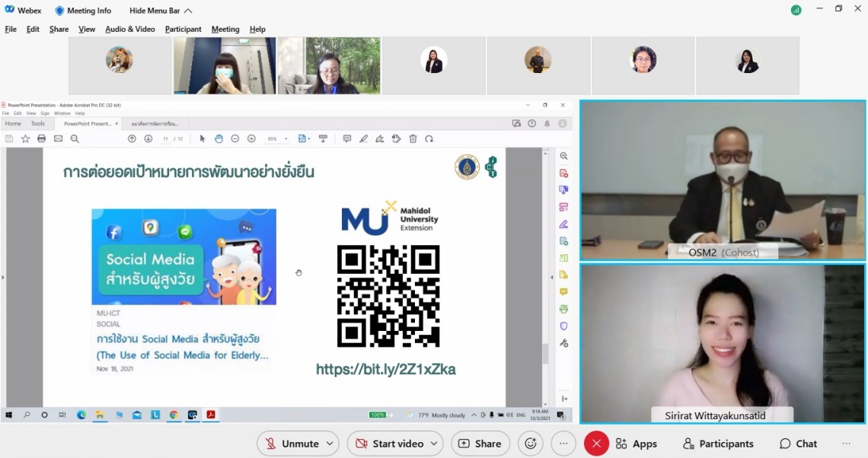
Task: Open the Webex reactions smiley button
Action: point(531,444)
